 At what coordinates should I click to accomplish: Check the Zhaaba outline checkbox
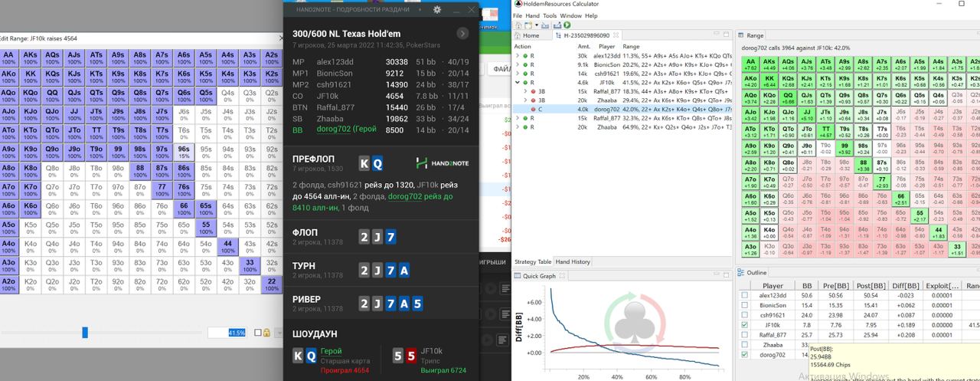[745, 345]
